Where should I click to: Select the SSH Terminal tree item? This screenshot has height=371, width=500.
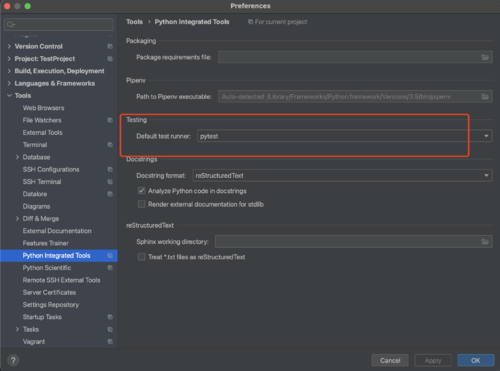pos(42,182)
